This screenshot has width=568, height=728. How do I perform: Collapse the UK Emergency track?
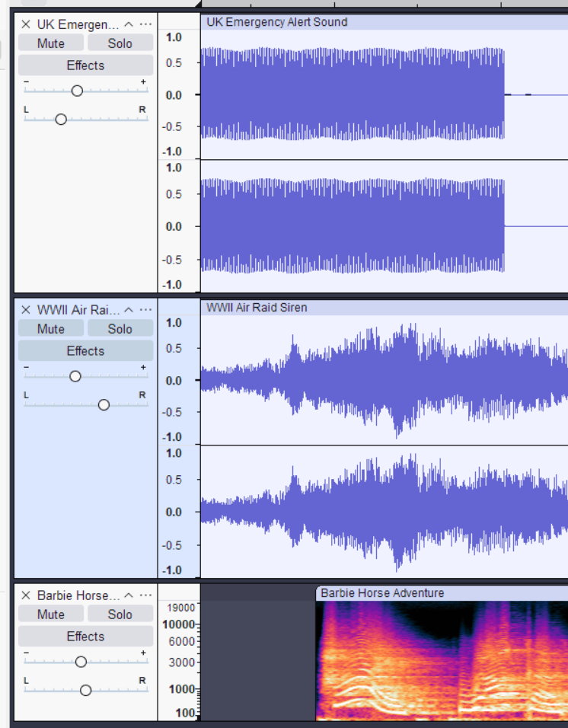129,24
